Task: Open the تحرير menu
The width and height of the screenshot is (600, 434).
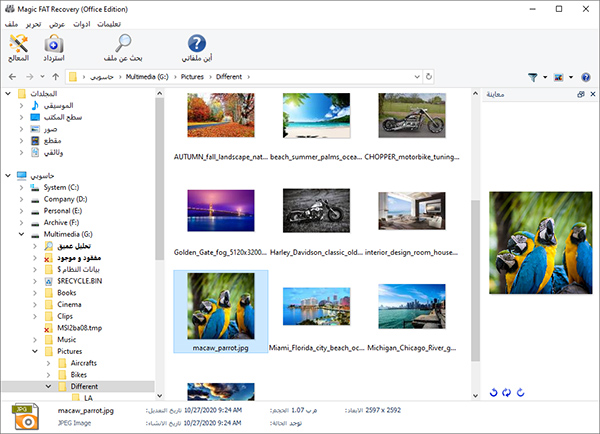Action: (33, 24)
